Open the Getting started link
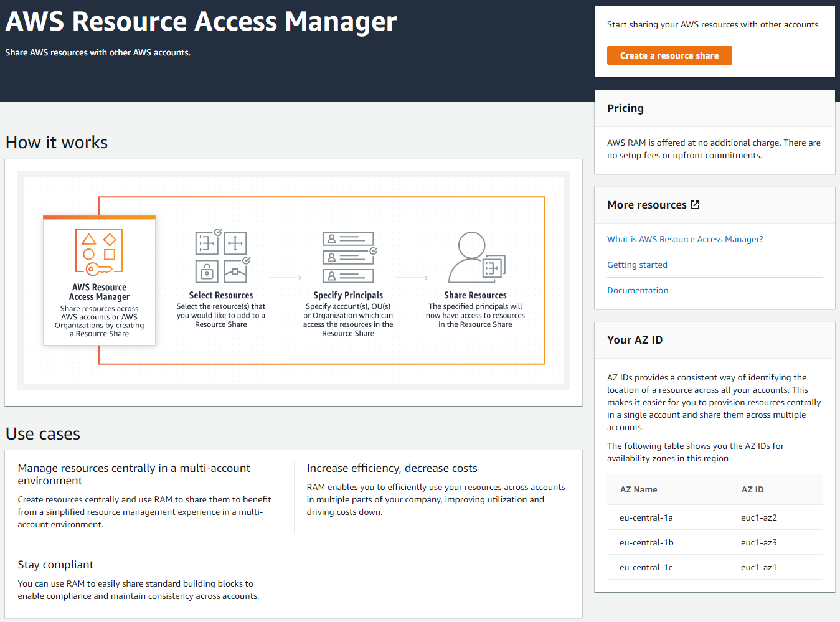 tap(637, 265)
